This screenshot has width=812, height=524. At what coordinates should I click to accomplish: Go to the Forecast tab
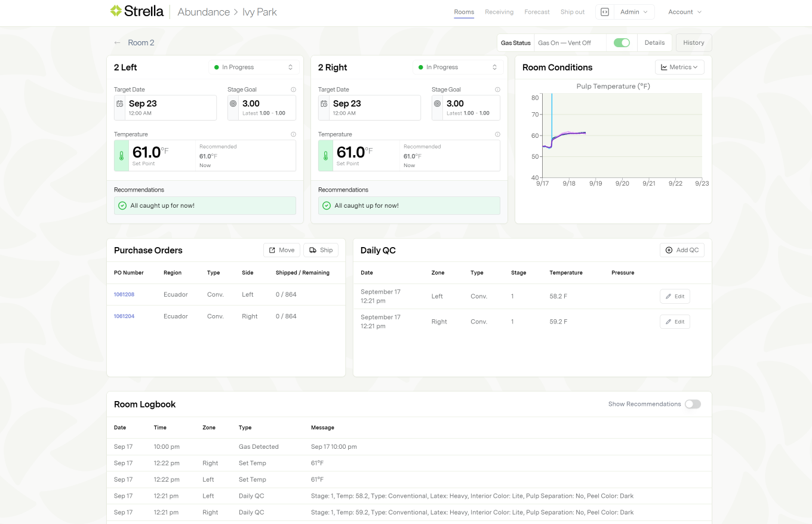pyautogui.click(x=537, y=12)
